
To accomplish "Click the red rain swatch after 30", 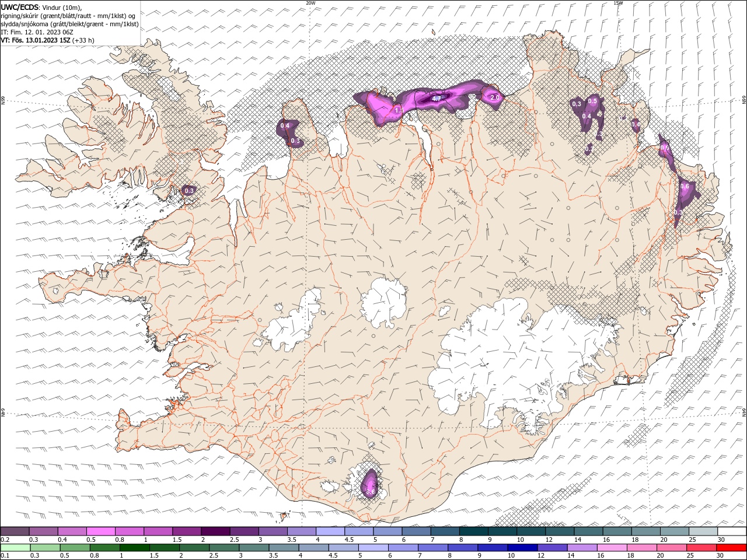I will [732, 548].
